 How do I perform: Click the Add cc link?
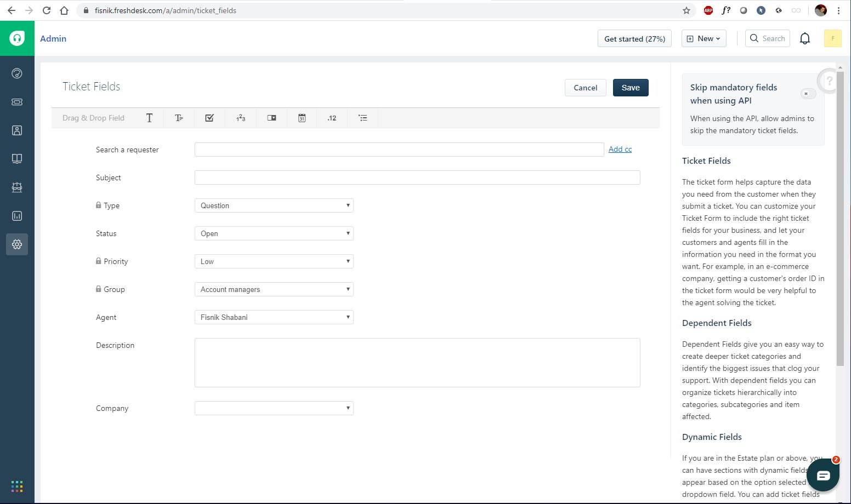pyautogui.click(x=620, y=149)
